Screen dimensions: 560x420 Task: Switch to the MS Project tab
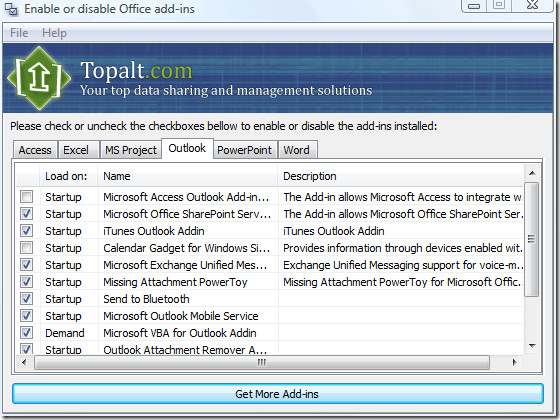(131, 150)
